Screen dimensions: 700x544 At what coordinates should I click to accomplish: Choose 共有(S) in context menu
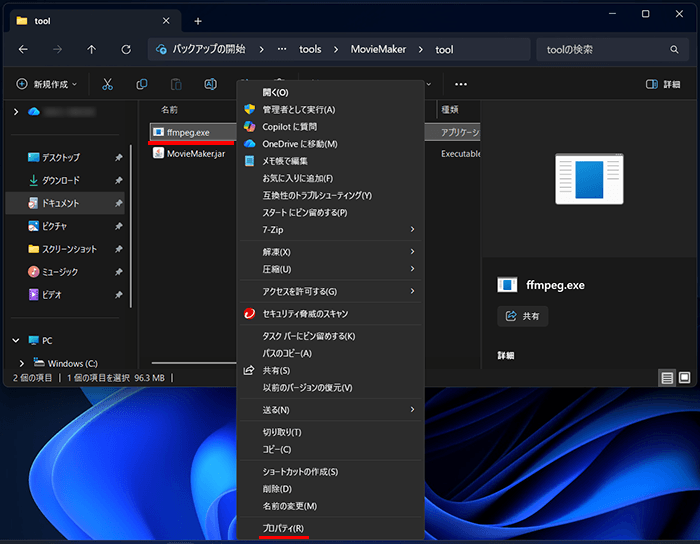(331, 370)
